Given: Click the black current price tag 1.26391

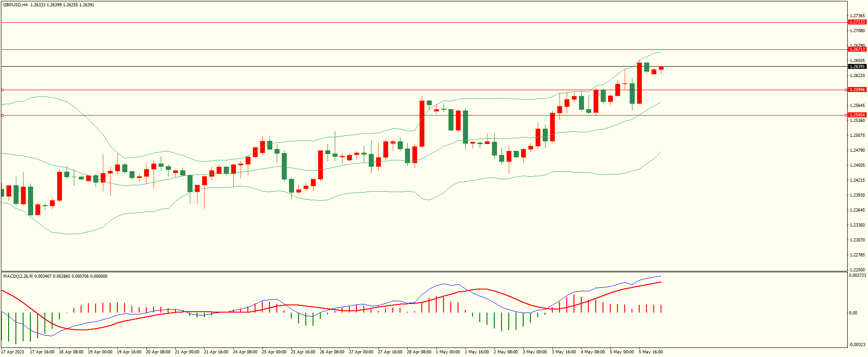Looking at the screenshot, I should pyautogui.click(x=857, y=67).
